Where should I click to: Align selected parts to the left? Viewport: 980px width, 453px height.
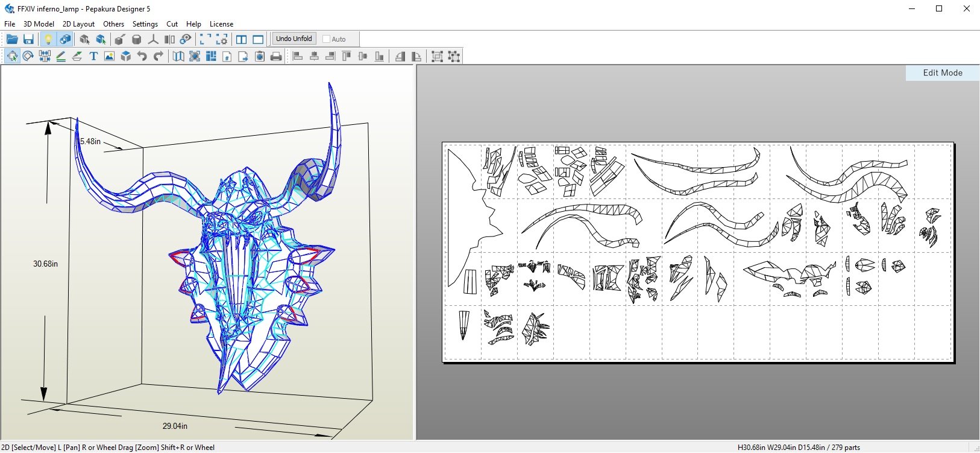coord(298,56)
